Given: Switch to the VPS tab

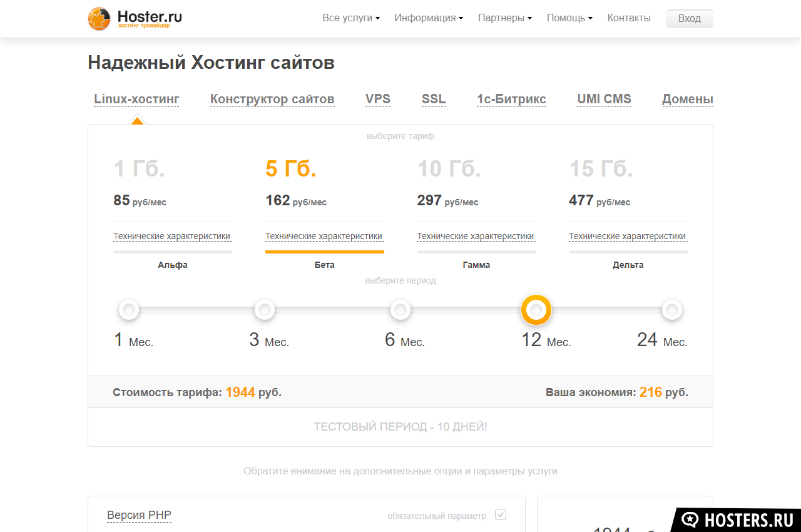Looking at the screenshot, I should 378,99.
